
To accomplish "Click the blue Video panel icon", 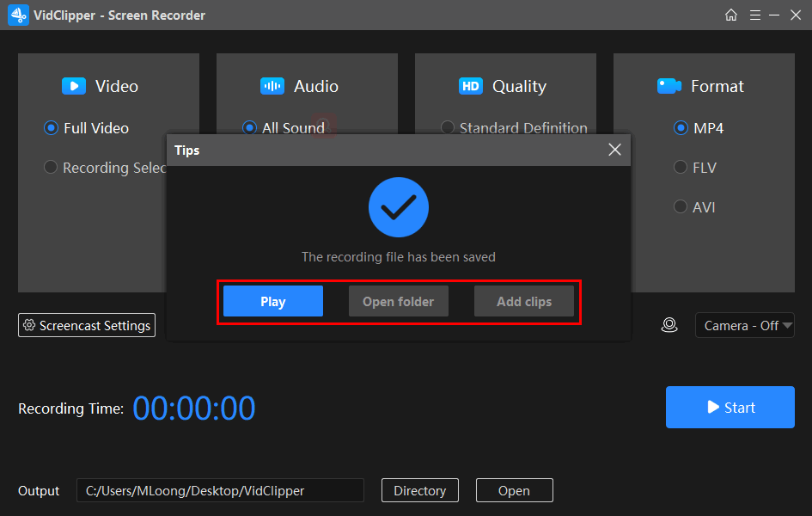I will click(73, 86).
